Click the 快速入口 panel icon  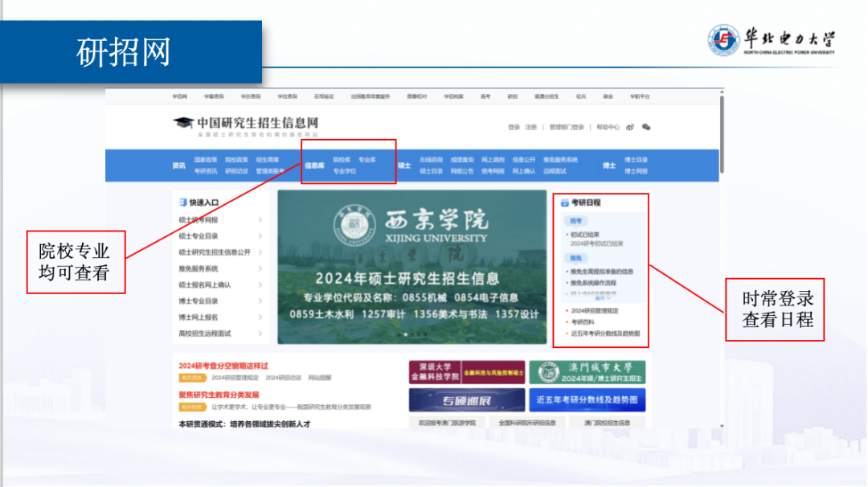182,203
